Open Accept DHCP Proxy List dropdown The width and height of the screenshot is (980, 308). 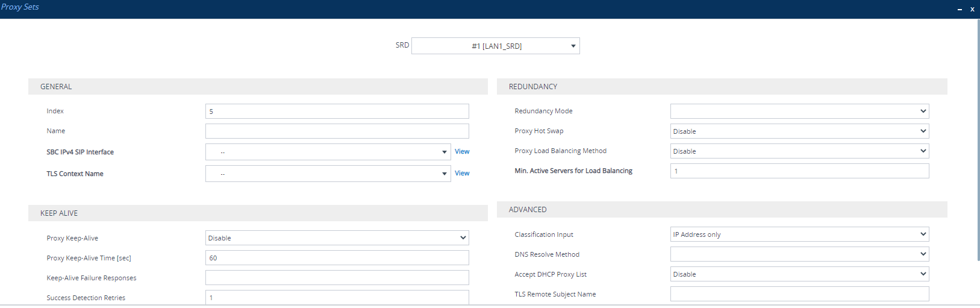(799, 274)
